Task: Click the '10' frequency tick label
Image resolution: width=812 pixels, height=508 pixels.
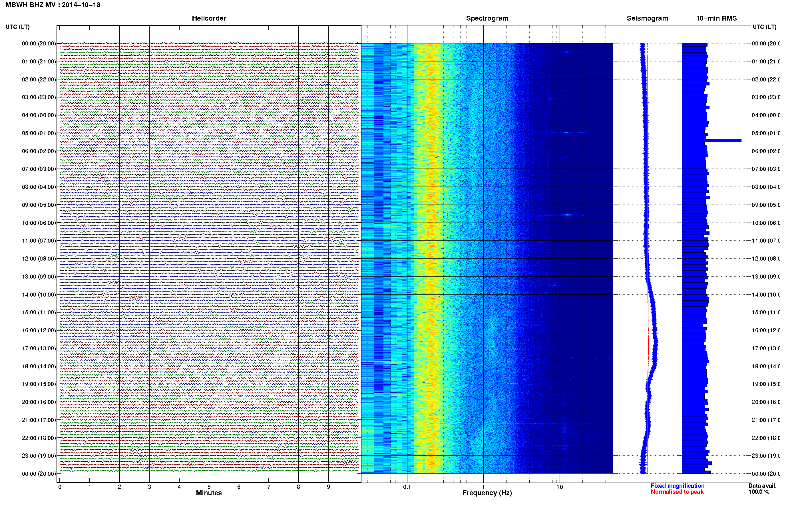Action: click(x=560, y=487)
